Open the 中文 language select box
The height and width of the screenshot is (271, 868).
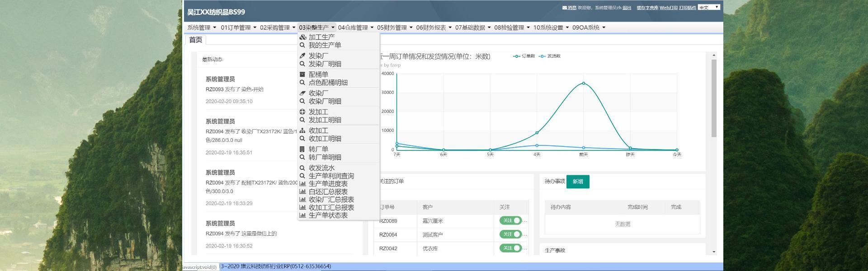point(708,7)
